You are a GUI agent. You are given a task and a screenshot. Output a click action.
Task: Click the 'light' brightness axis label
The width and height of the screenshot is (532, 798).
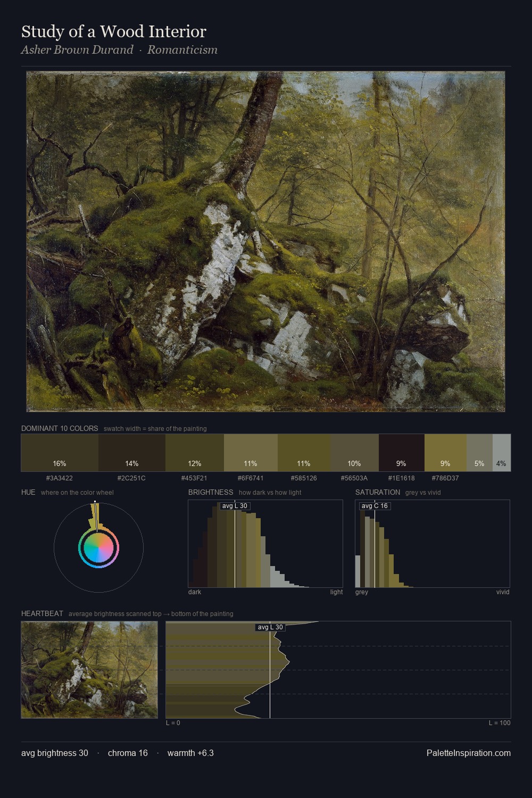[x=336, y=592]
